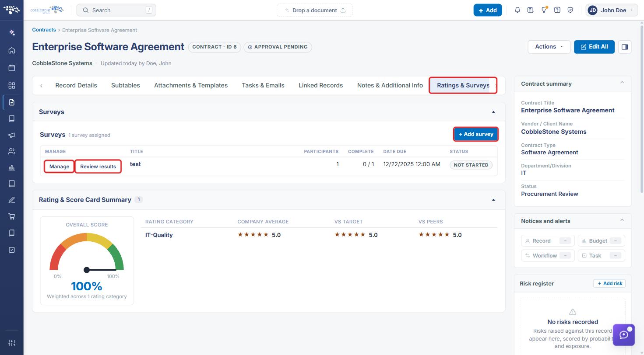Open the Attachments & Templates tab
The width and height of the screenshot is (644, 355).
(191, 85)
